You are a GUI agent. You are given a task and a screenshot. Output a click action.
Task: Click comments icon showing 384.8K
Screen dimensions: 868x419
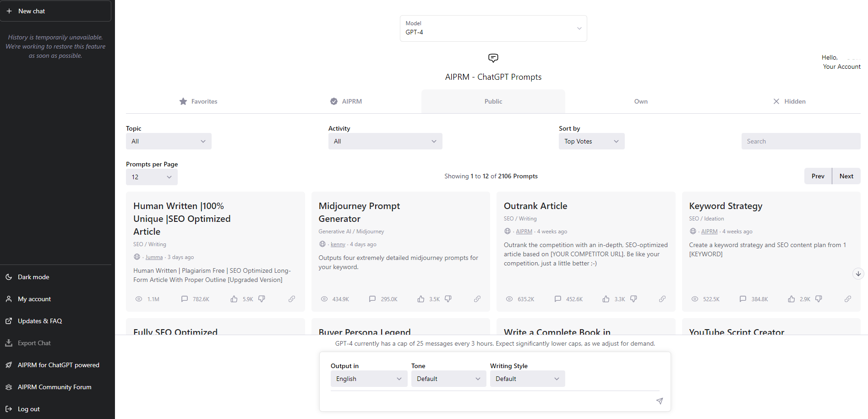[743, 299]
